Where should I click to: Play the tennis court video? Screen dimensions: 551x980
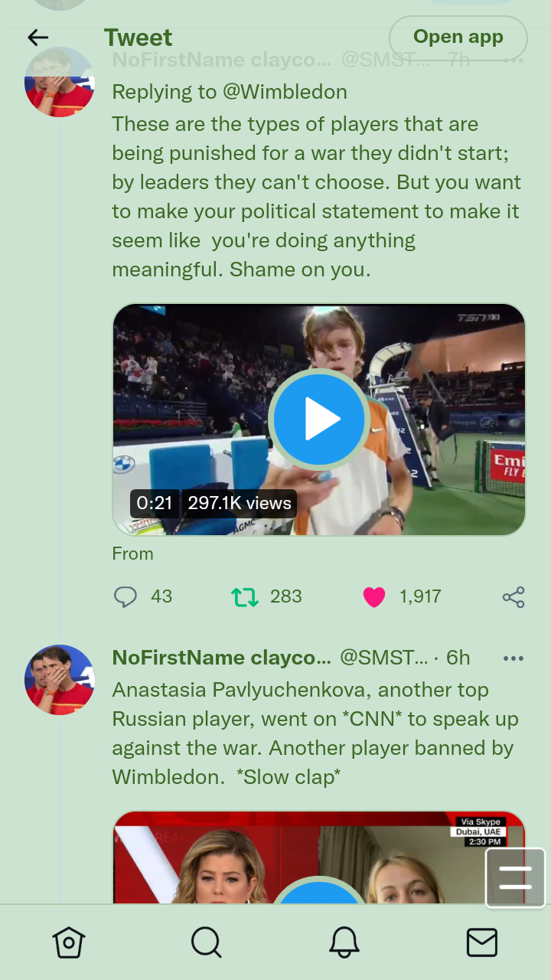click(x=318, y=420)
